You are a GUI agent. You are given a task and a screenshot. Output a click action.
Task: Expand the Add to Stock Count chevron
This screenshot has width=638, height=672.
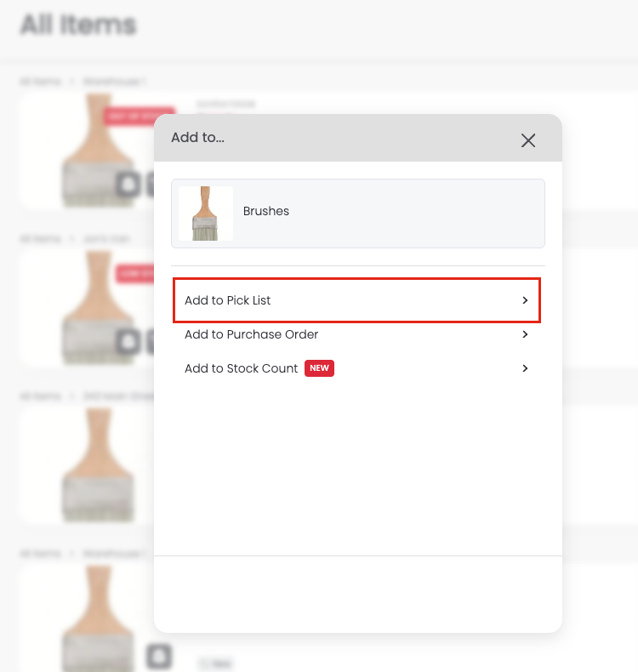pyautogui.click(x=525, y=368)
